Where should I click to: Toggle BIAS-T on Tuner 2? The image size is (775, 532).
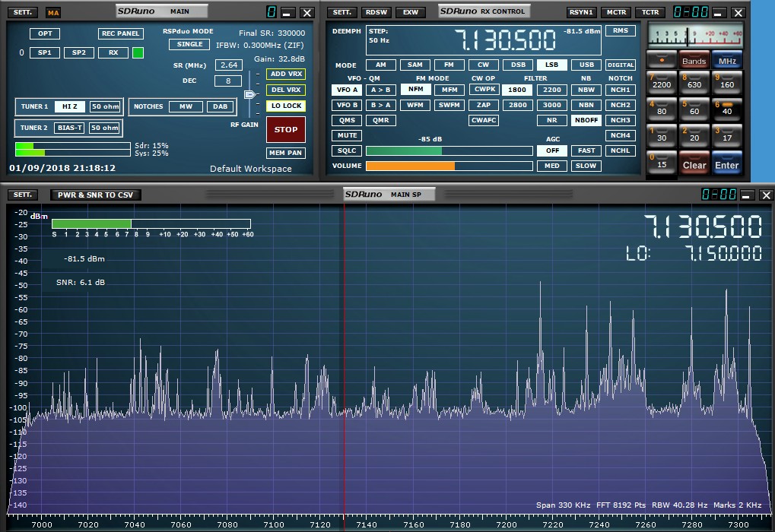(x=69, y=128)
